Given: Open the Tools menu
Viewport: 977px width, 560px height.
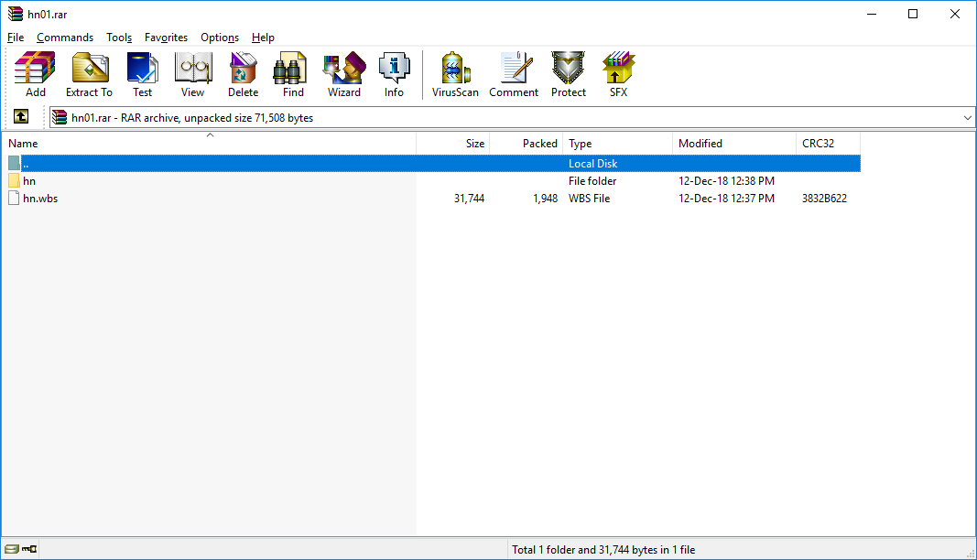Looking at the screenshot, I should click(119, 38).
